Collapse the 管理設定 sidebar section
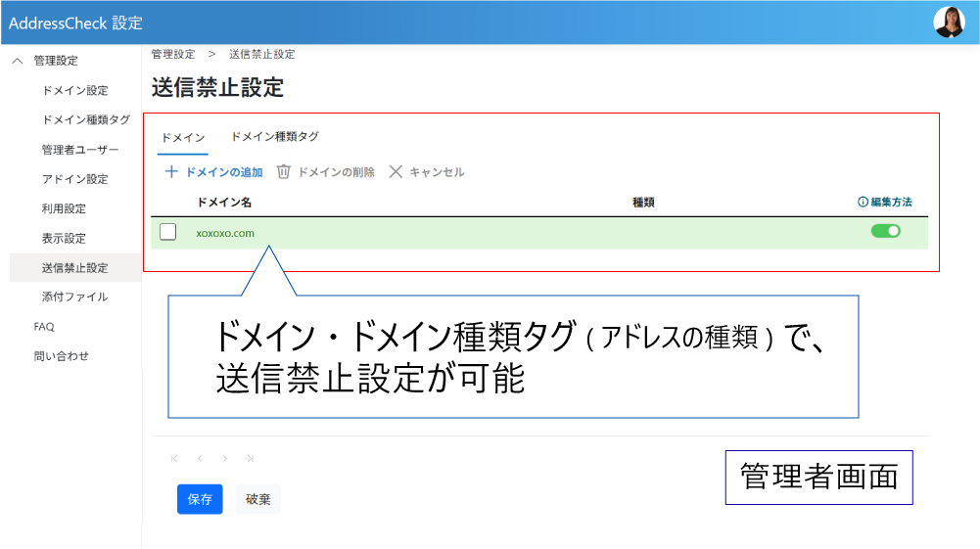The image size is (980, 549). coord(17,61)
